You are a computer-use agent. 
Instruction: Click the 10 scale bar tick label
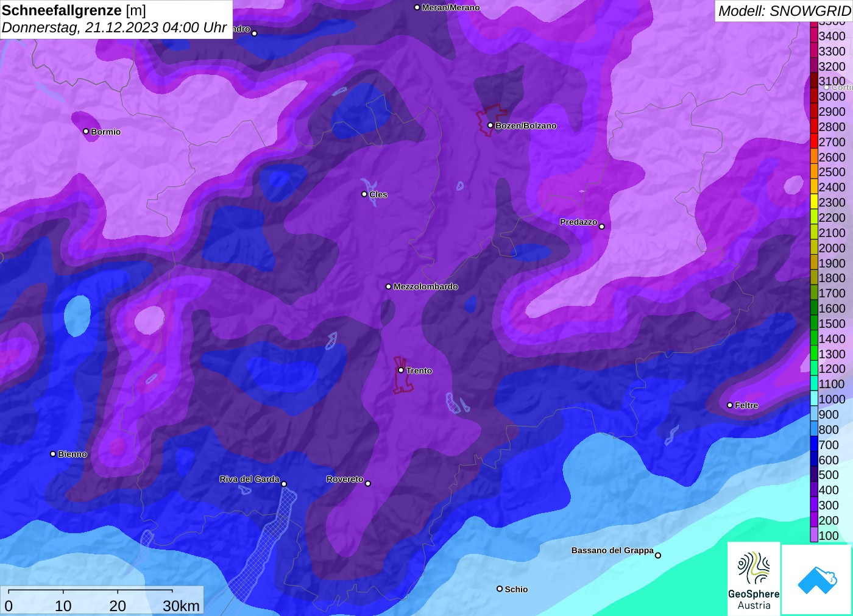63,606
